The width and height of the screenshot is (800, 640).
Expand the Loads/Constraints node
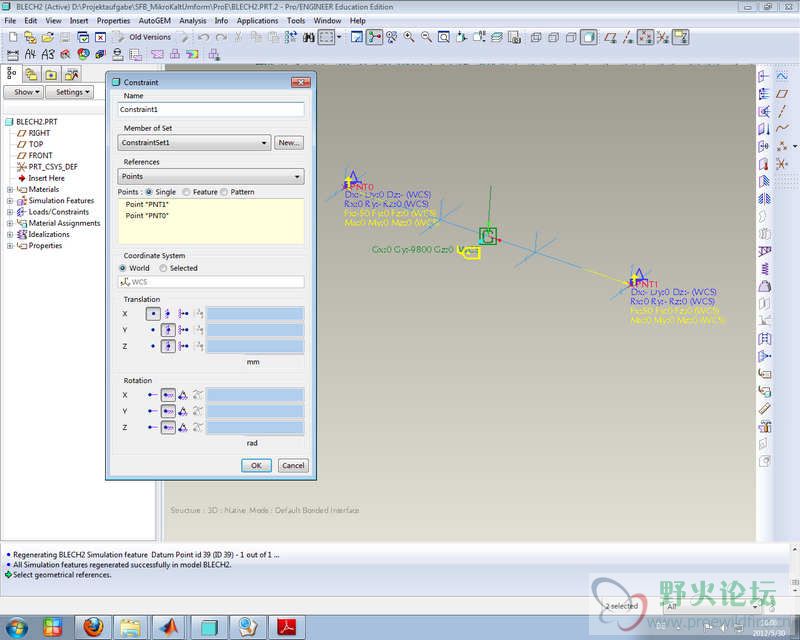pyautogui.click(x=10, y=212)
